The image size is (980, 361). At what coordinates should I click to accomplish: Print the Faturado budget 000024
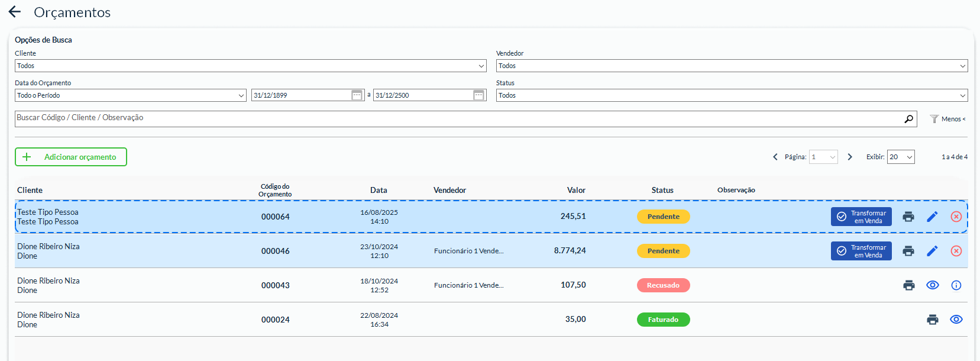pyautogui.click(x=932, y=320)
